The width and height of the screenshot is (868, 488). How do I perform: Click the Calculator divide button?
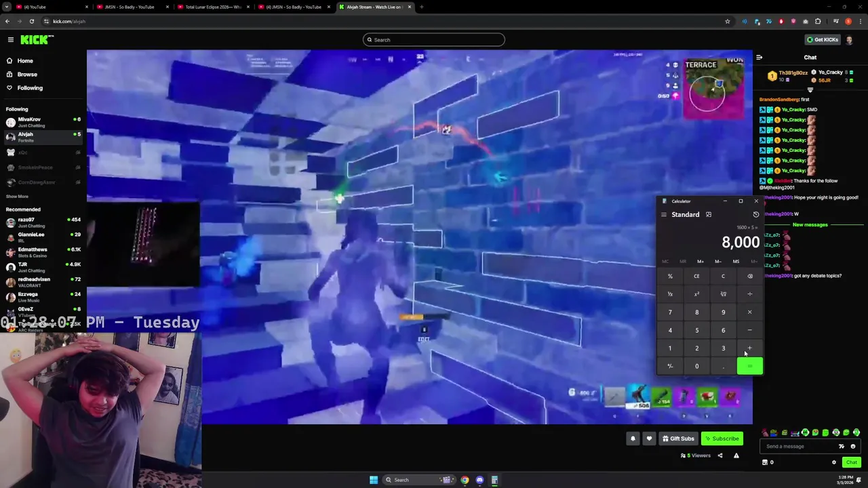[749, 294]
